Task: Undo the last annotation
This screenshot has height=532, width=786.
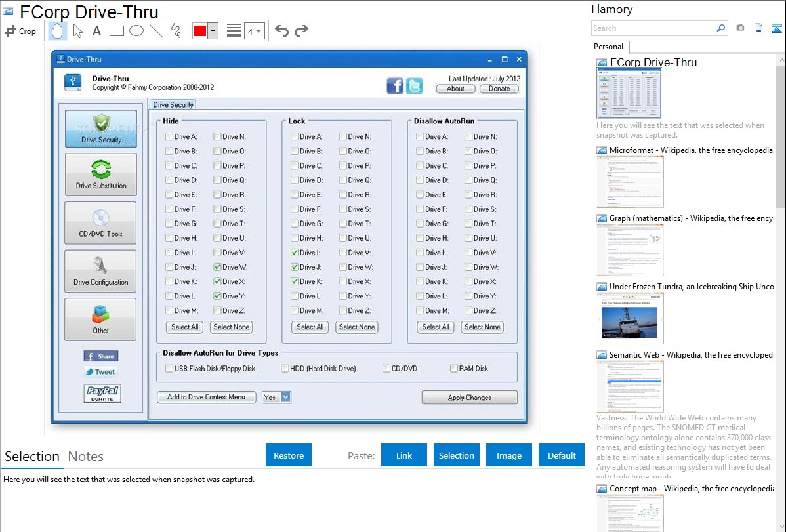Action: point(281,31)
